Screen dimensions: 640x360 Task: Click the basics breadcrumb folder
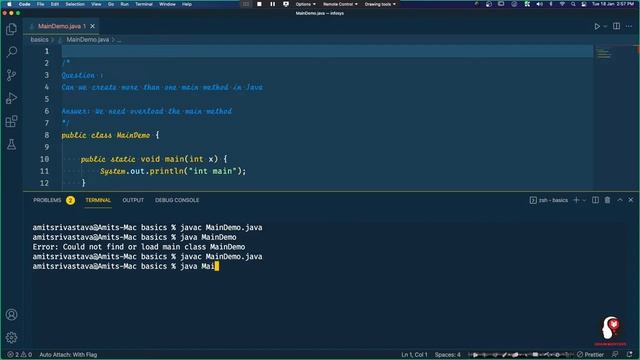tap(40, 40)
